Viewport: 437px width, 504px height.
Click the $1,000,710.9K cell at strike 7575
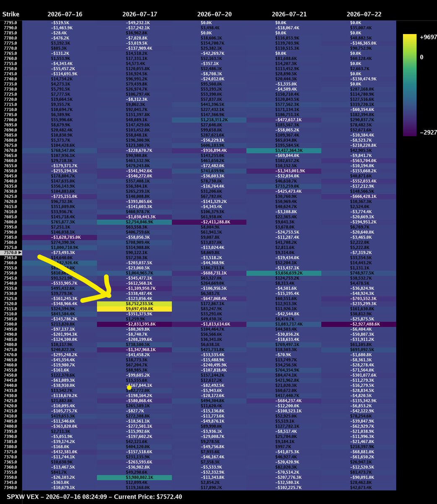(x=60, y=247)
